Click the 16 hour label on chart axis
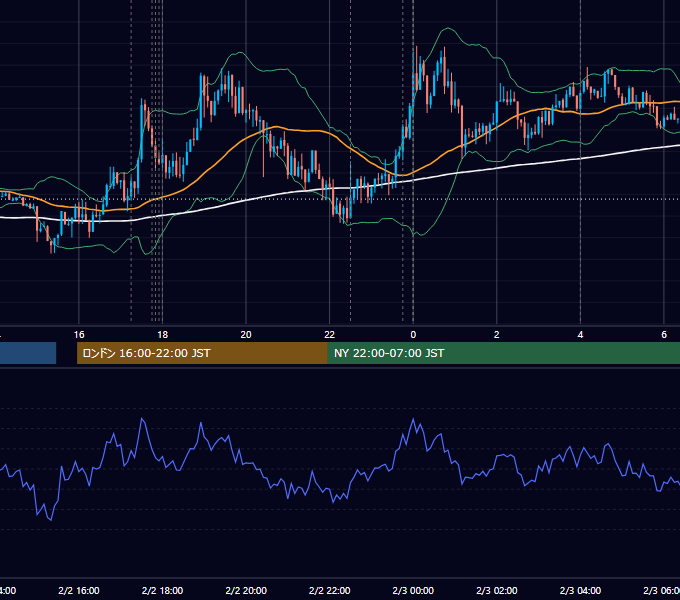This screenshot has height=600, width=680. pos(79,335)
